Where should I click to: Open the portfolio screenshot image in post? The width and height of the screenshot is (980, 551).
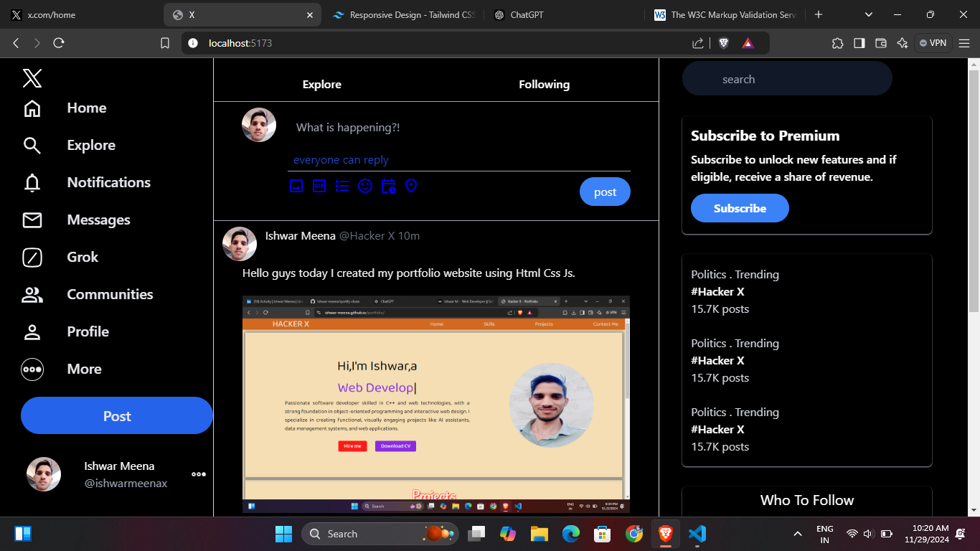(x=436, y=404)
